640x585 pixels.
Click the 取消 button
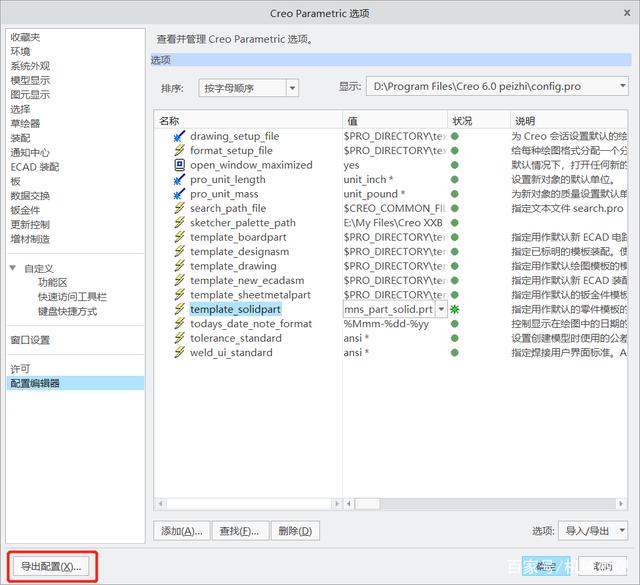coord(602,566)
